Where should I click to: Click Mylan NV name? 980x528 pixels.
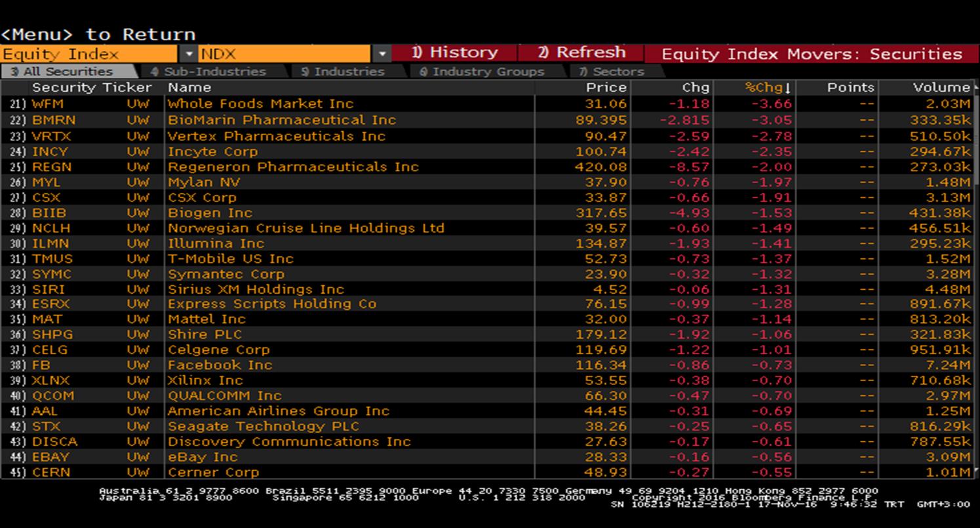(204, 182)
